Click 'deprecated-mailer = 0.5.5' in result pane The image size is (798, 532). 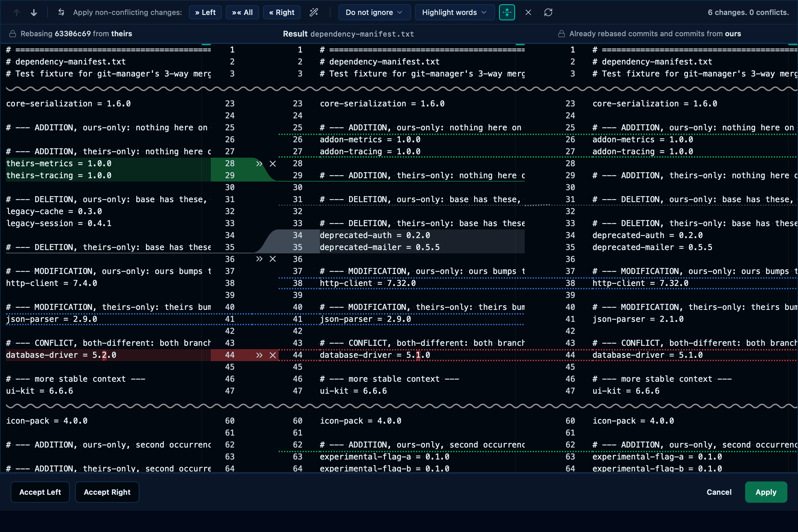pos(380,247)
